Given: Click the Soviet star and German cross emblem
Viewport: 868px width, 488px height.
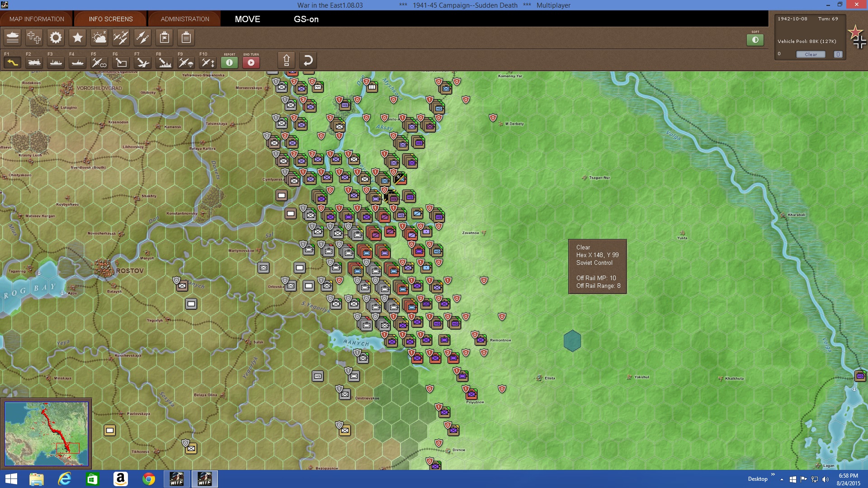Looking at the screenshot, I should pyautogui.click(x=857, y=37).
